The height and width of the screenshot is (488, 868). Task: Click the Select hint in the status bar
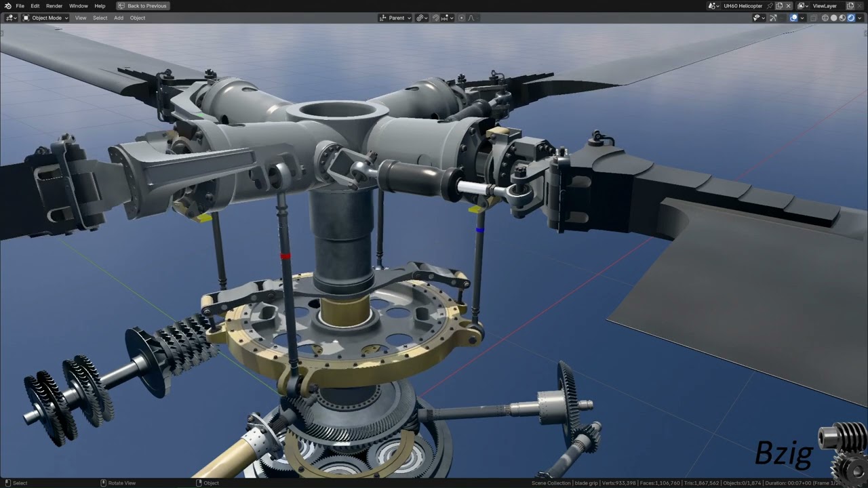click(x=20, y=483)
